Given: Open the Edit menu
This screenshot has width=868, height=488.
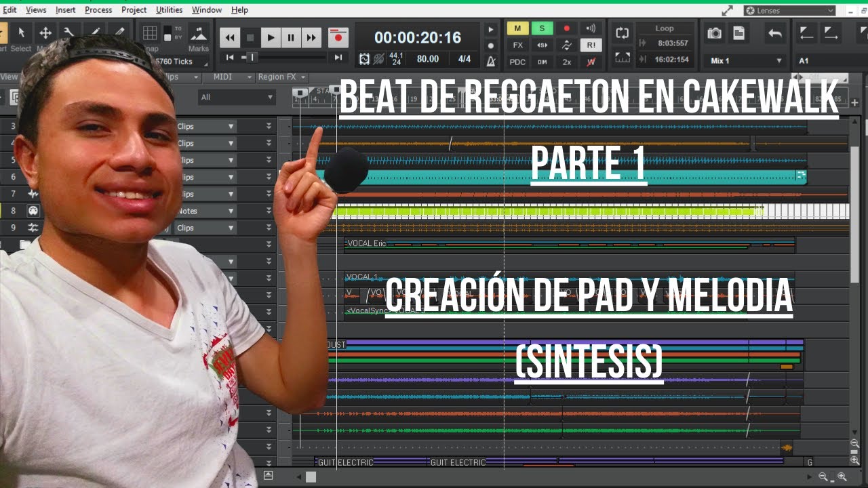Looking at the screenshot, I should tap(9, 10).
